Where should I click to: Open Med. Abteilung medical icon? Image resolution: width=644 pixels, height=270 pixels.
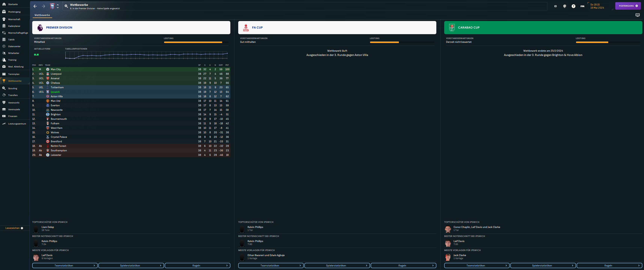[4, 67]
